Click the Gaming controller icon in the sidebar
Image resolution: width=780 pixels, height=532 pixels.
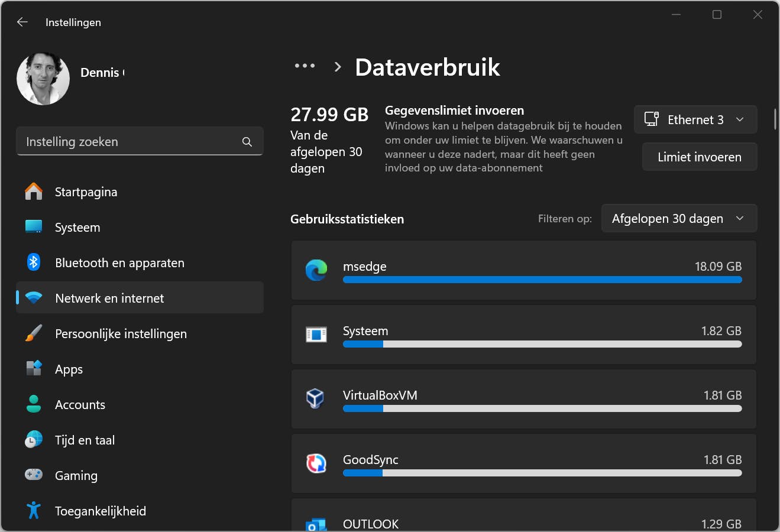click(33, 475)
